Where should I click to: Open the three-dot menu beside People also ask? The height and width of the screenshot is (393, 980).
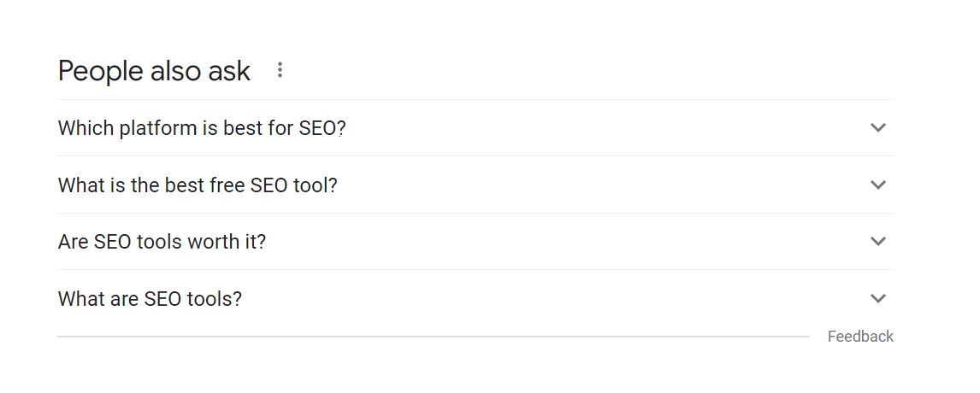pos(280,71)
